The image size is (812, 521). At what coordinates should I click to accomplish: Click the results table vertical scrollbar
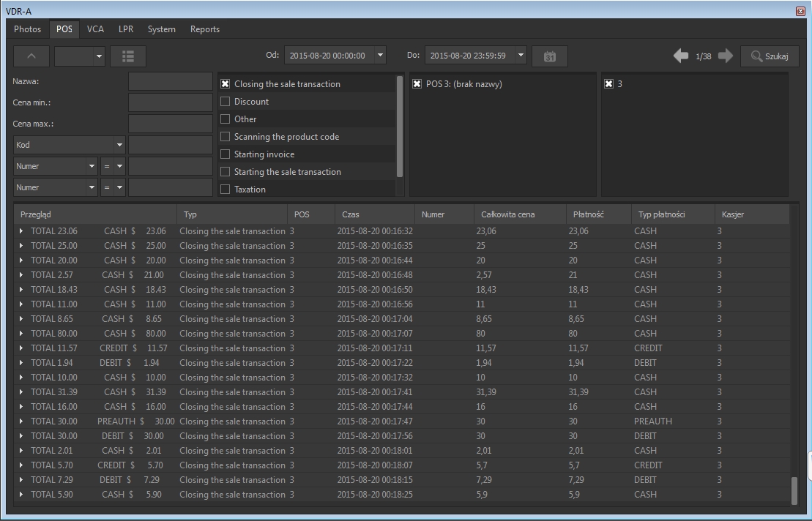pyautogui.click(x=794, y=490)
